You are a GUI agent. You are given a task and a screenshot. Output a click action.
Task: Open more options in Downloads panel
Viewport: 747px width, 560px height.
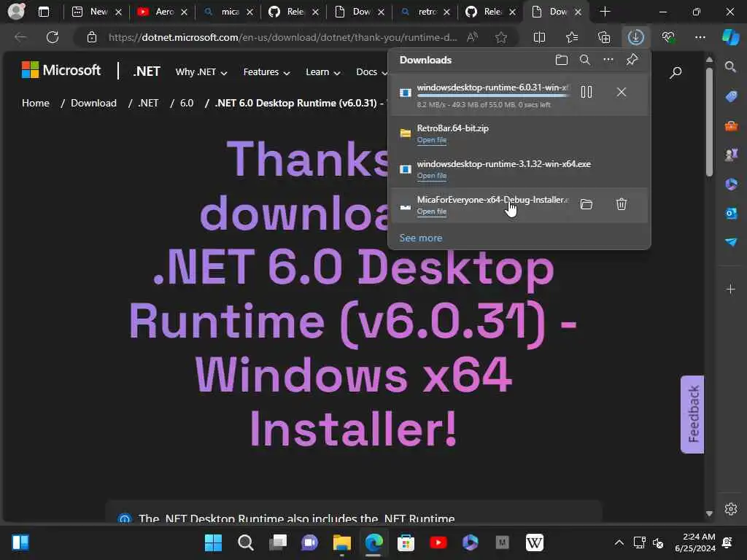coord(608,60)
